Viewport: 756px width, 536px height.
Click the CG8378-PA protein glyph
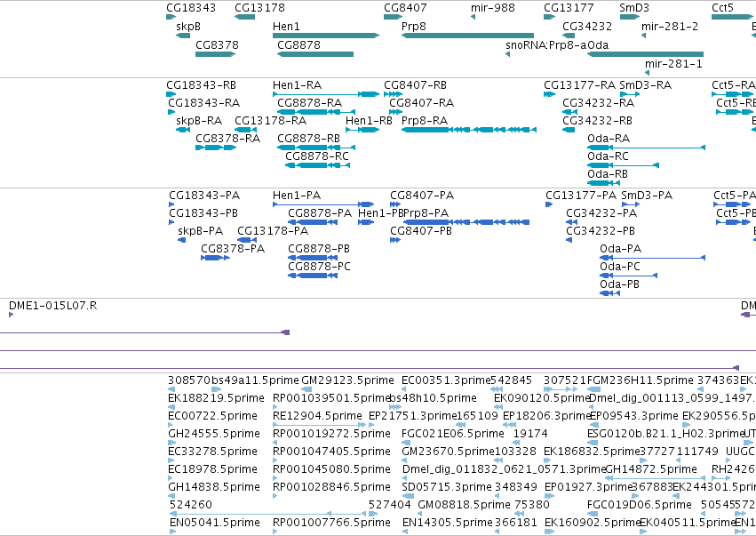coord(215,258)
